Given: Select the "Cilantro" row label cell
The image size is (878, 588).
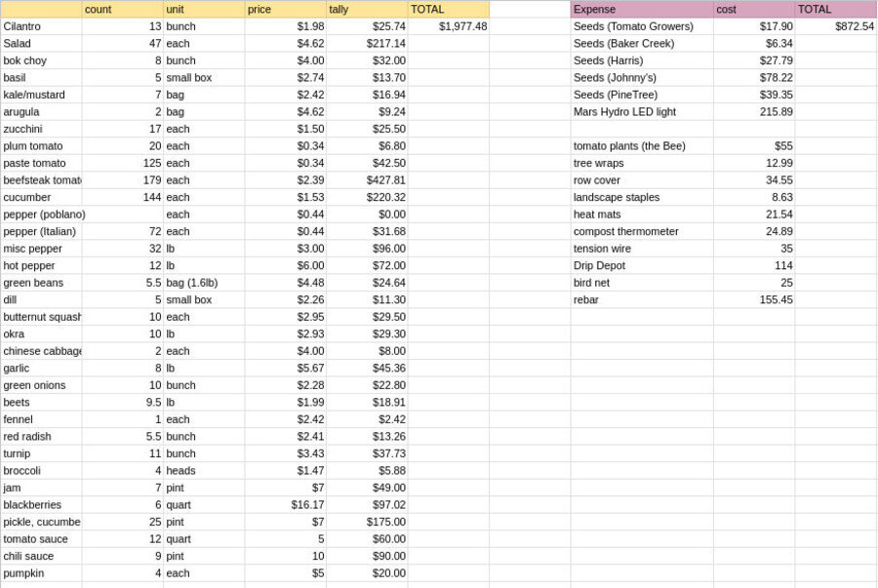Looking at the screenshot, I should pos(41,26).
